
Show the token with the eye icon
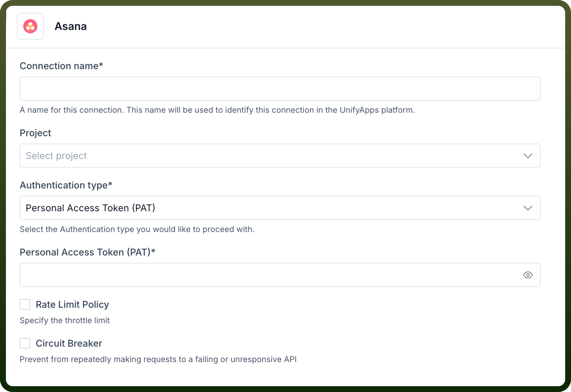pyautogui.click(x=528, y=275)
